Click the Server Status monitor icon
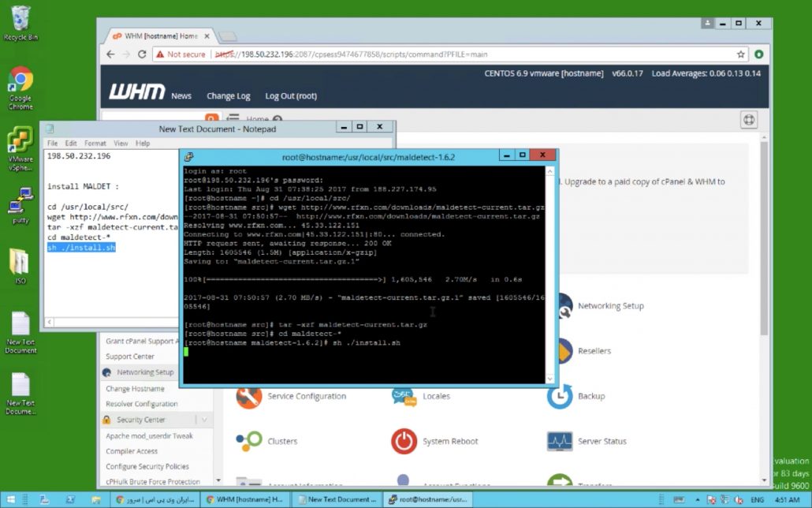 pos(560,441)
